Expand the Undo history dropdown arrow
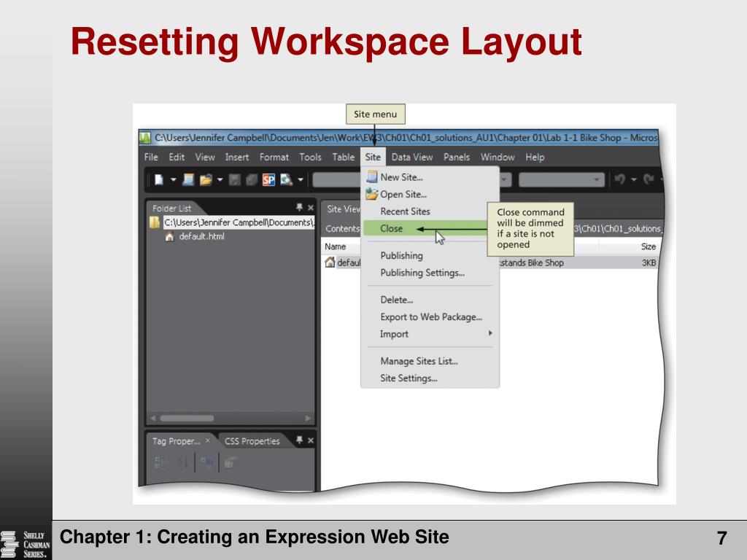 634,179
